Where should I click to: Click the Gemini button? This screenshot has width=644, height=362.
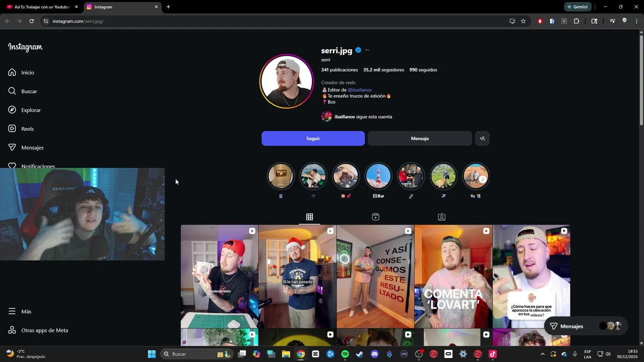point(578,7)
